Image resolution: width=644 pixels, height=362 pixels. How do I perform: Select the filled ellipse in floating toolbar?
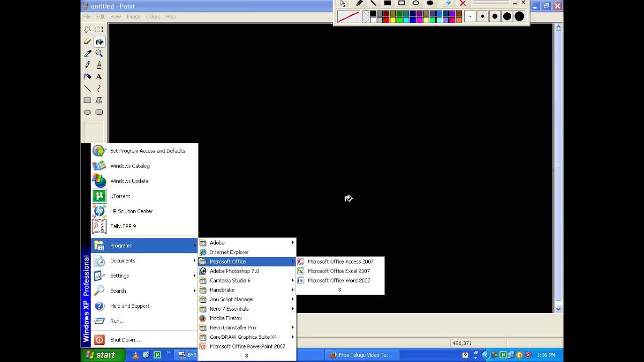tap(430, 3)
